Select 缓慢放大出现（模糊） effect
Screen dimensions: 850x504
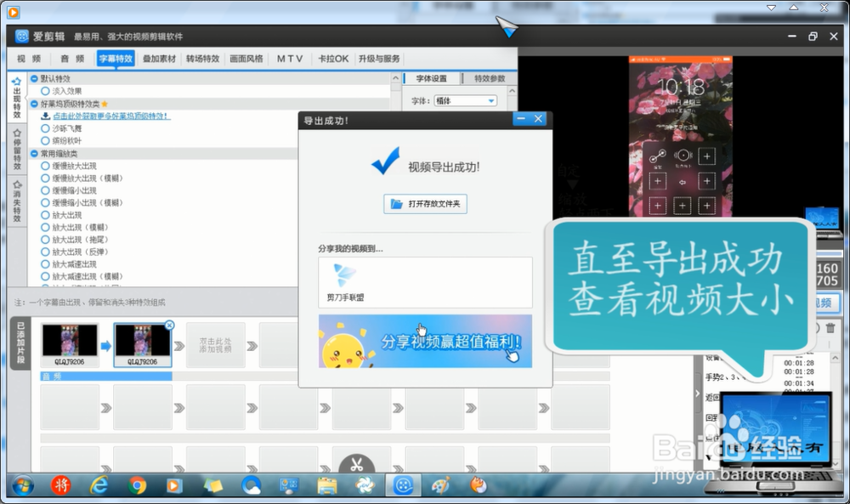46,178
